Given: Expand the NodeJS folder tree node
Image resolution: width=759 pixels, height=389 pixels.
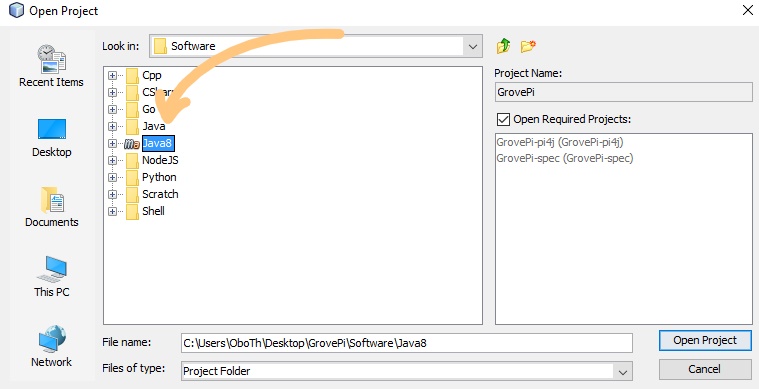Looking at the screenshot, I should tap(112, 160).
